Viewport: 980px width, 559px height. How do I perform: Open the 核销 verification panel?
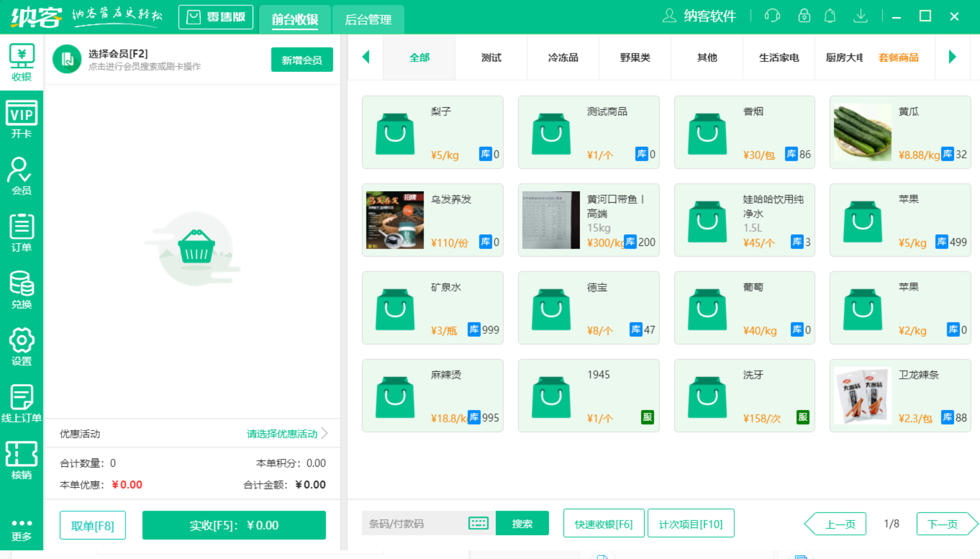coord(22,459)
